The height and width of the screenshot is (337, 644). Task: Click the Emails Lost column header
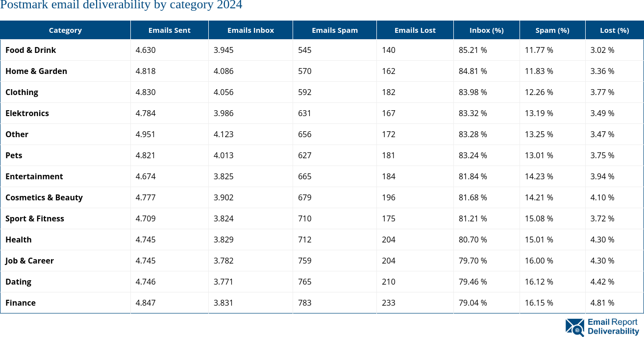pyautogui.click(x=415, y=30)
